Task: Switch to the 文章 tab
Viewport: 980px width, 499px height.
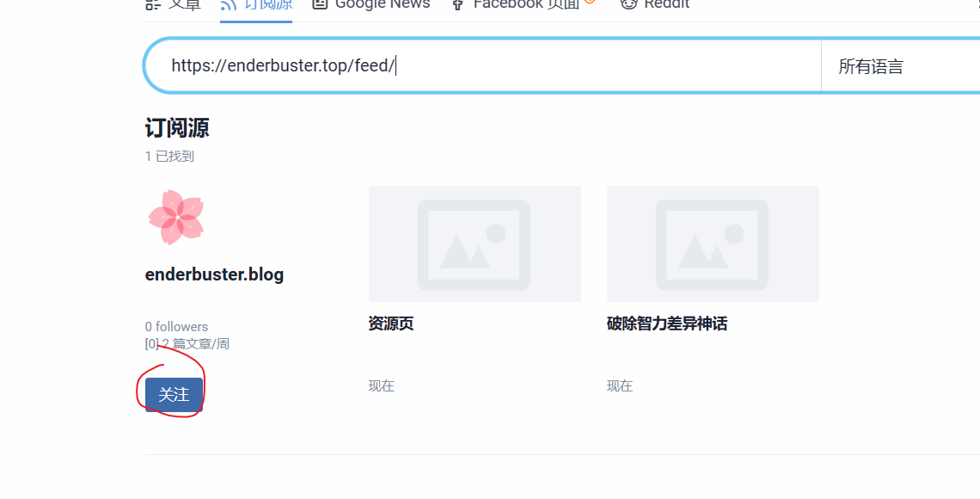Action: [x=184, y=5]
